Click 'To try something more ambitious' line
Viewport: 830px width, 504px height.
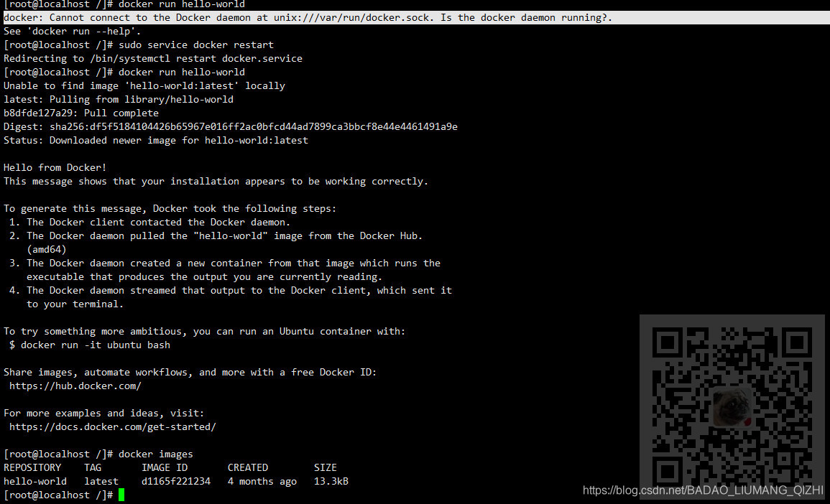[x=204, y=332]
